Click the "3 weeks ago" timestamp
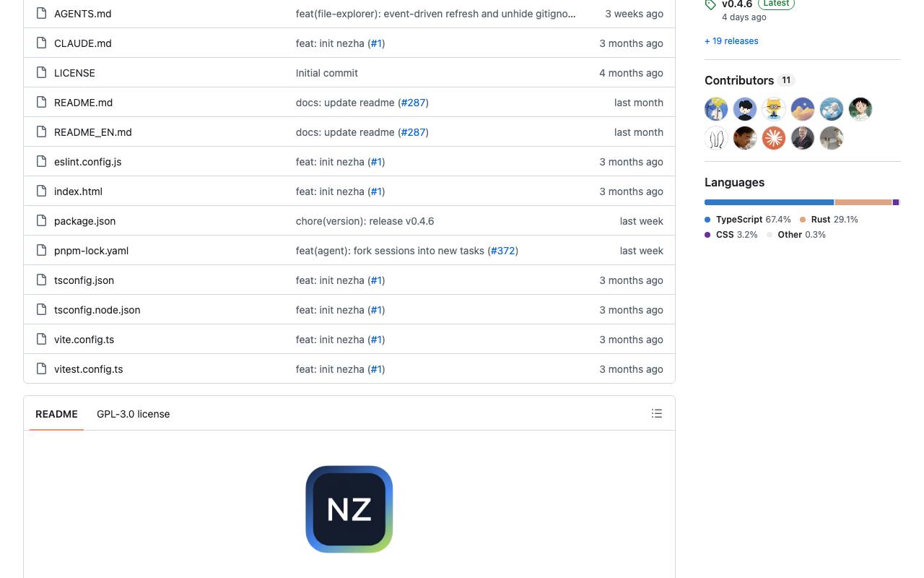 tap(634, 14)
